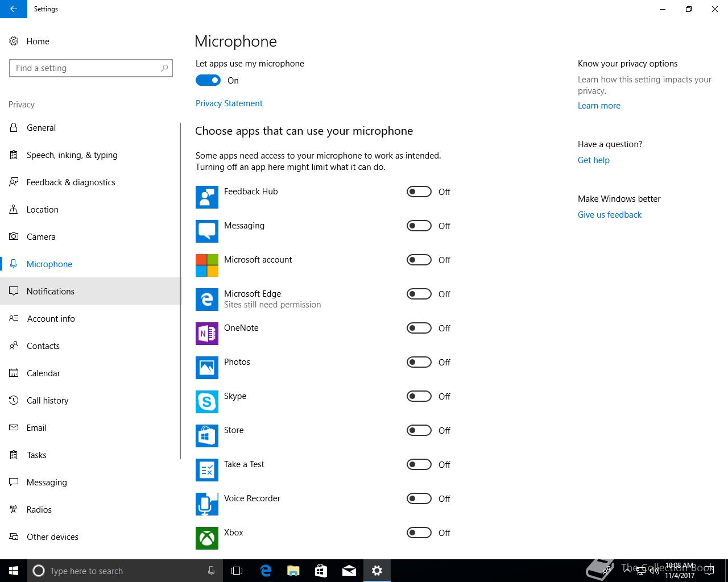This screenshot has height=582, width=728.
Task: Click the Learn more link
Action: (x=599, y=106)
